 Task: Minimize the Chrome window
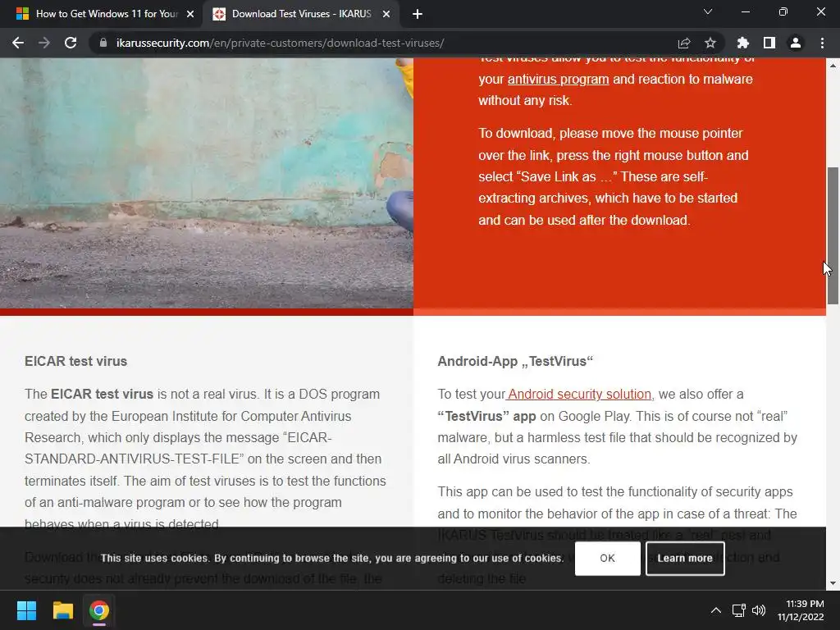click(x=745, y=11)
